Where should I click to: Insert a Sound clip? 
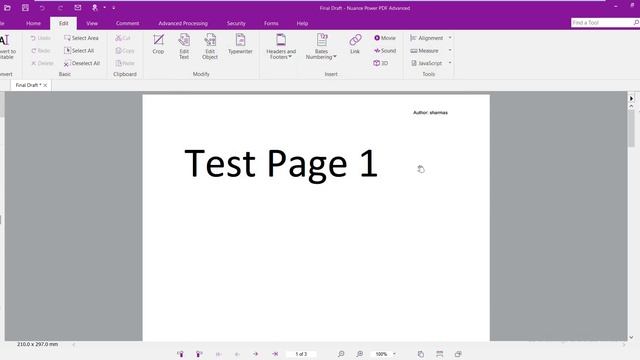pos(385,51)
